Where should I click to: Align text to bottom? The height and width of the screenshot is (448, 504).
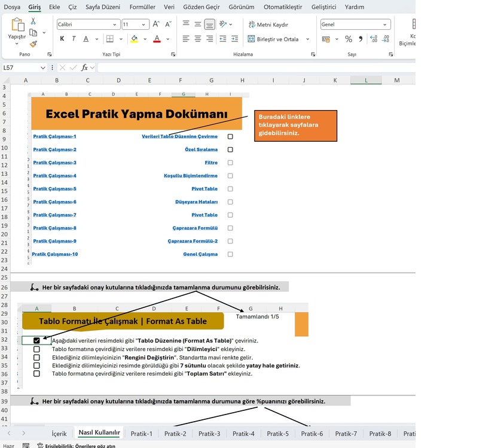[210, 25]
